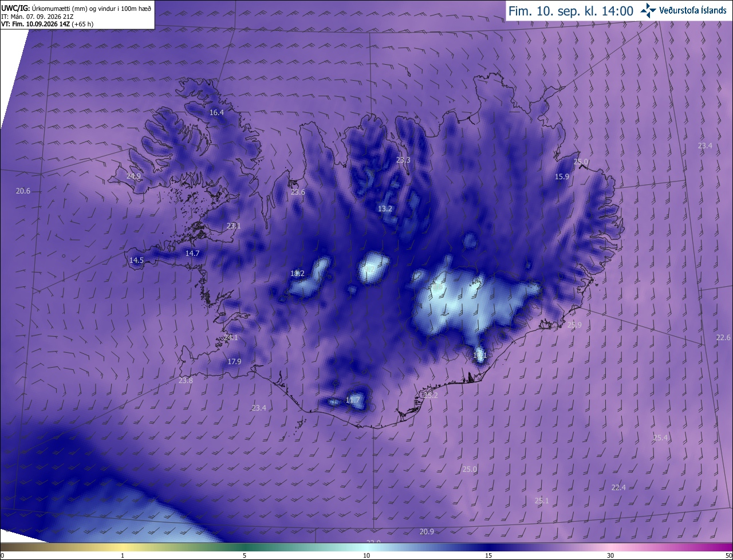Click the Veðurstofa Íslands logo icon
733x560 pixels.
point(648,10)
